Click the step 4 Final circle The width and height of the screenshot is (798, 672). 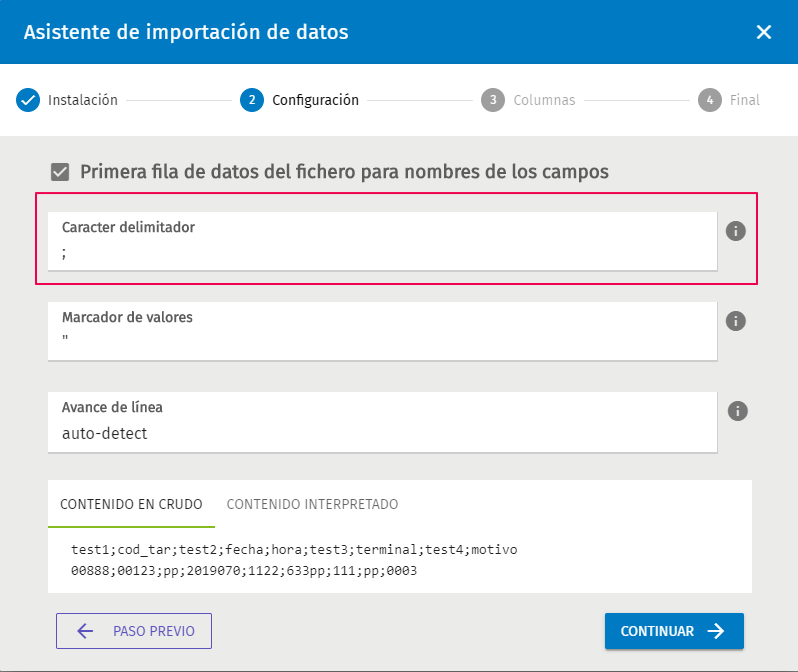point(709,100)
